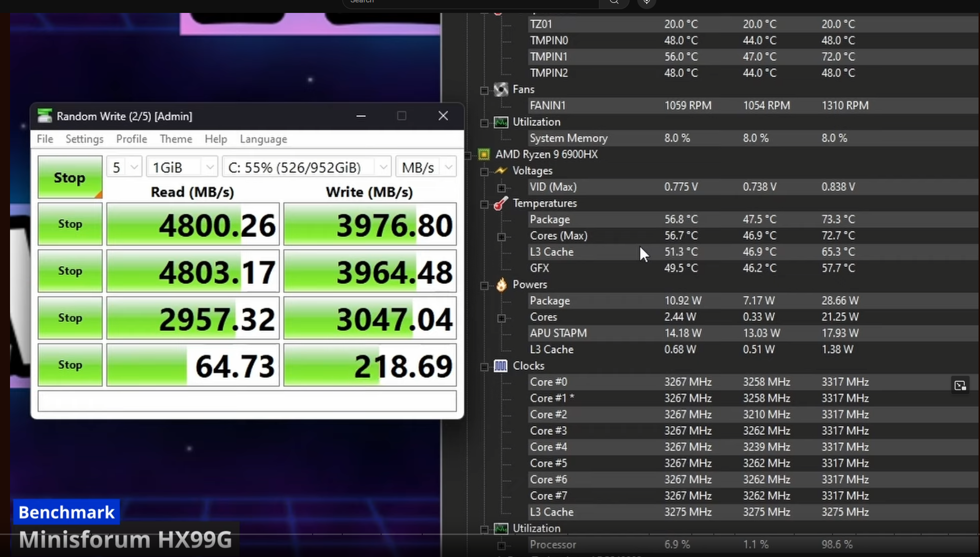Click the Voltages lightning icon

pyautogui.click(x=501, y=171)
